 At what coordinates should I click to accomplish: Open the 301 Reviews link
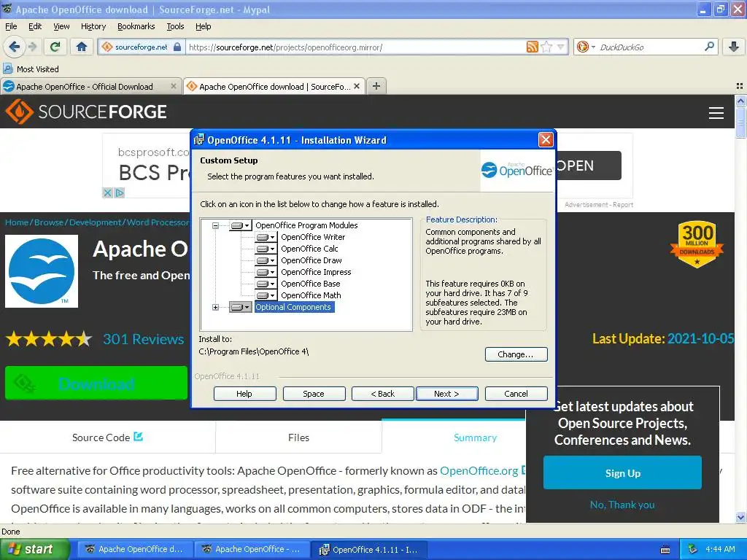[x=144, y=339]
